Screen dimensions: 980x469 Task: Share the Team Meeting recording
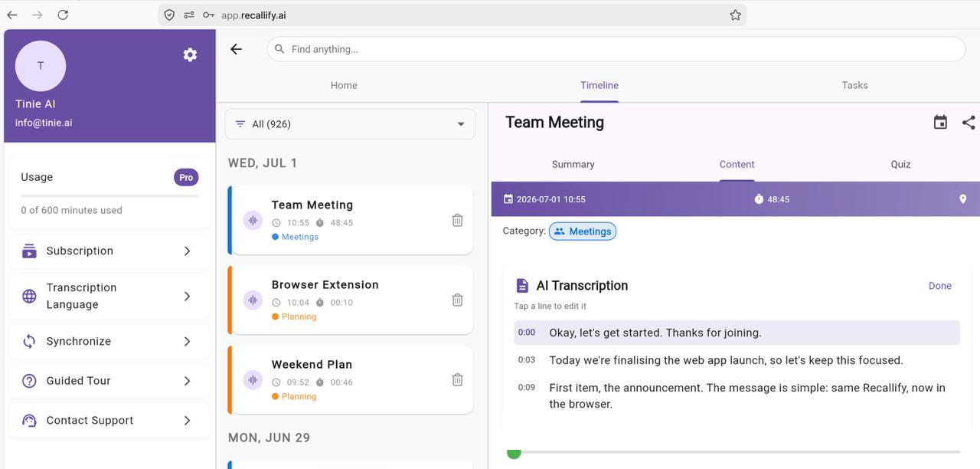point(969,122)
